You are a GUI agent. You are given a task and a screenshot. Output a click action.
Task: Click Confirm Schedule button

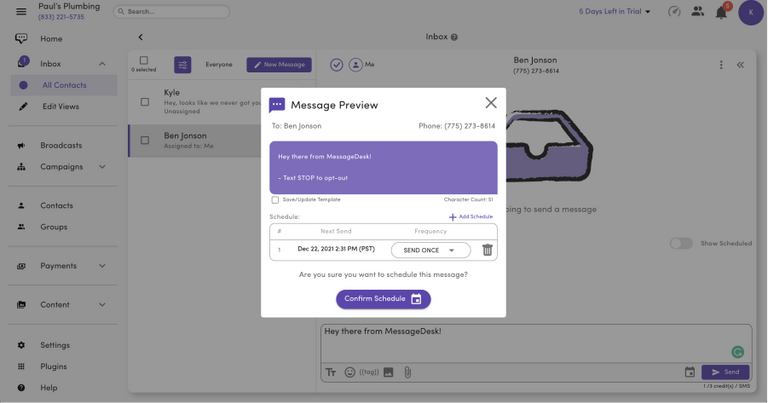(x=383, y=299)
